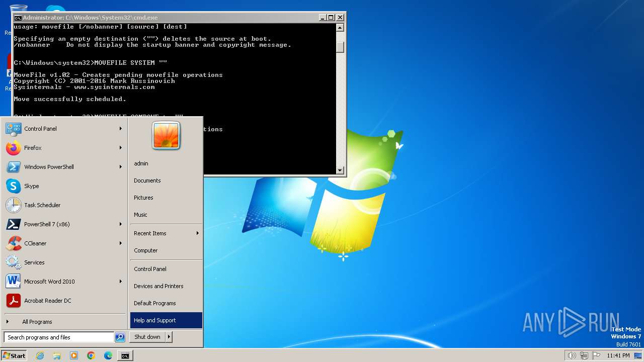Open Task Scheduler from the Start menu
The image size is (644, 362).
[x=64, y=205]
